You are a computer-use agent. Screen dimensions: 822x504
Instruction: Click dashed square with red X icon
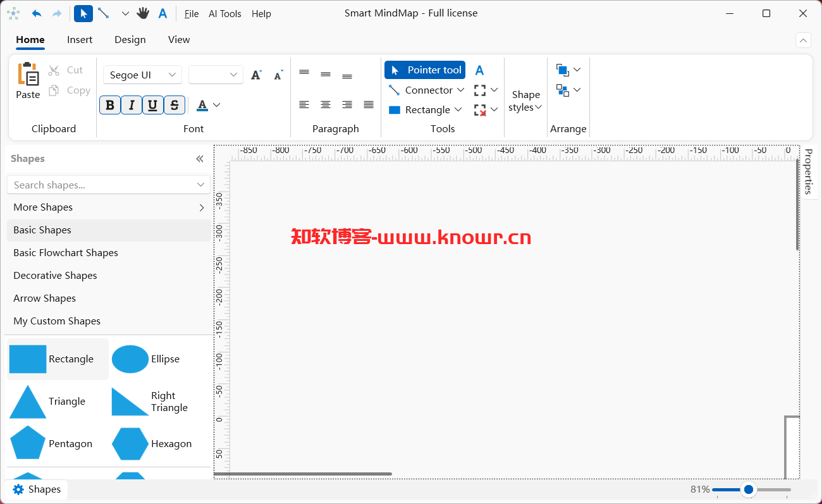point(480,110)
